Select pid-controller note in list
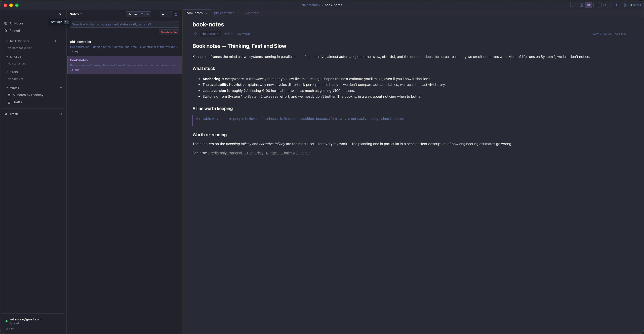 click(x=124, y=47)
